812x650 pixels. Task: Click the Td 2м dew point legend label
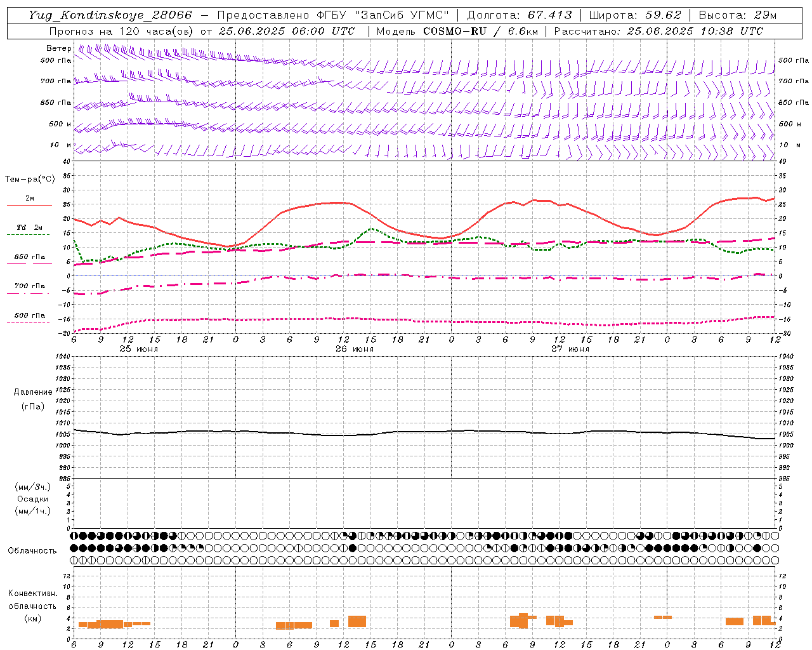[x=29, y=227]
